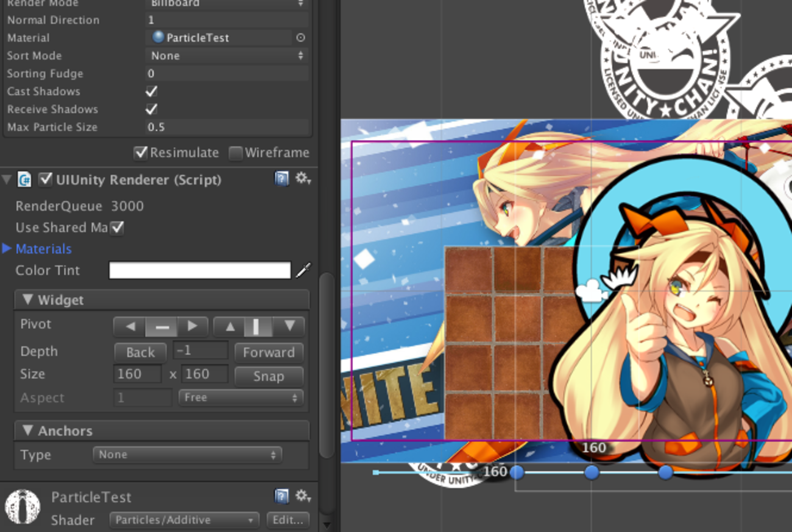Set Pivot to right alignment
792x532 pixels.
[193, 327]
